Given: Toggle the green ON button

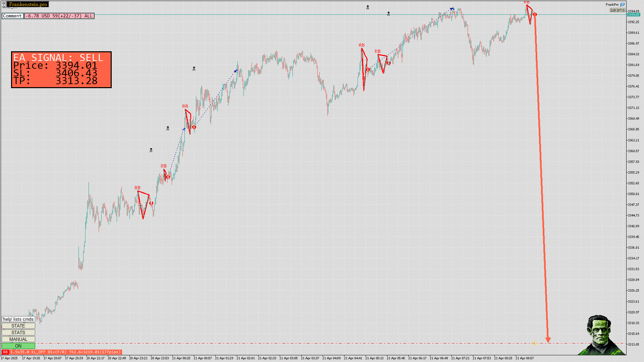Looking at the screenshot, I should coord(18,346).
